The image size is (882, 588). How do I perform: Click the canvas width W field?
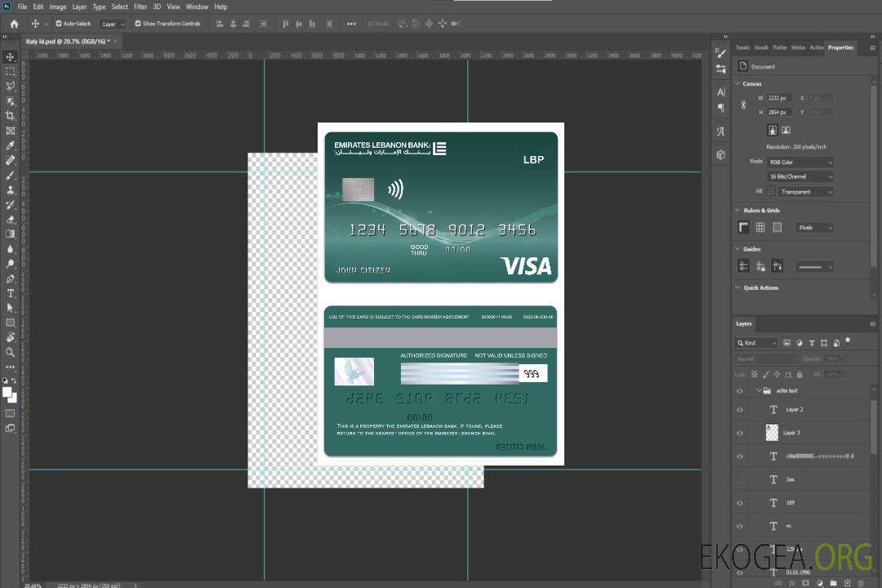pos(779,98)
